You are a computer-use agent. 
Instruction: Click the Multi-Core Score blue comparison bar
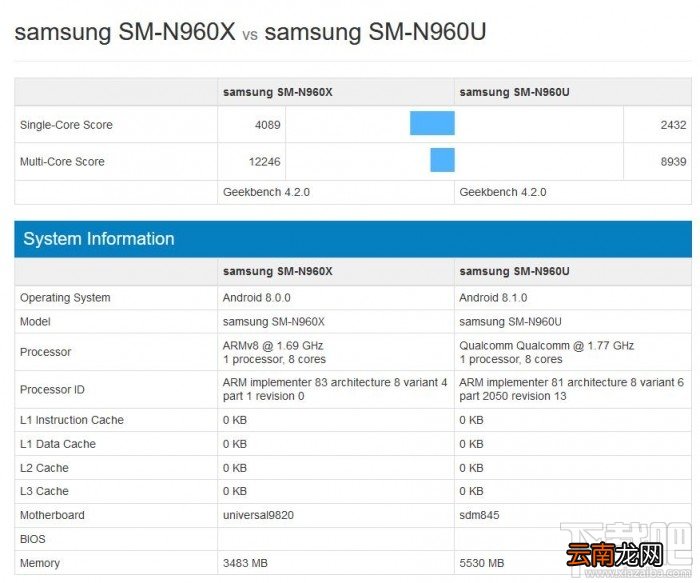point(442,160)
